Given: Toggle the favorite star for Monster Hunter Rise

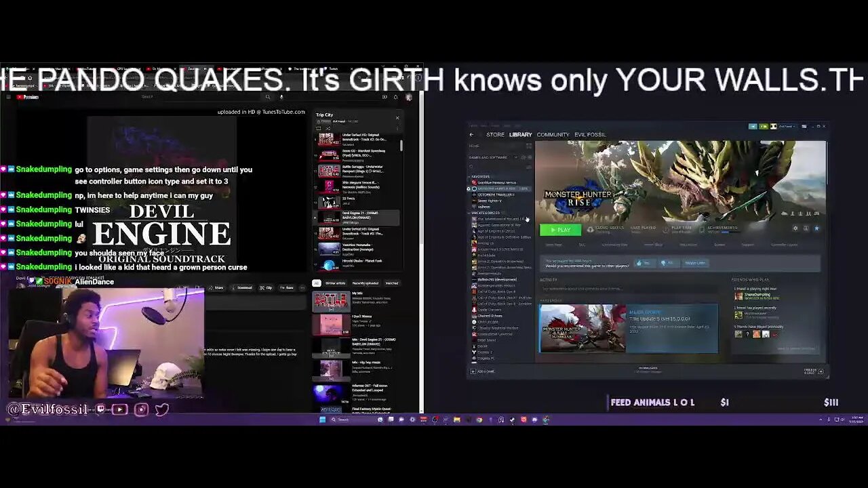Looking at the screenshot, I should click(x=816, y=228).
